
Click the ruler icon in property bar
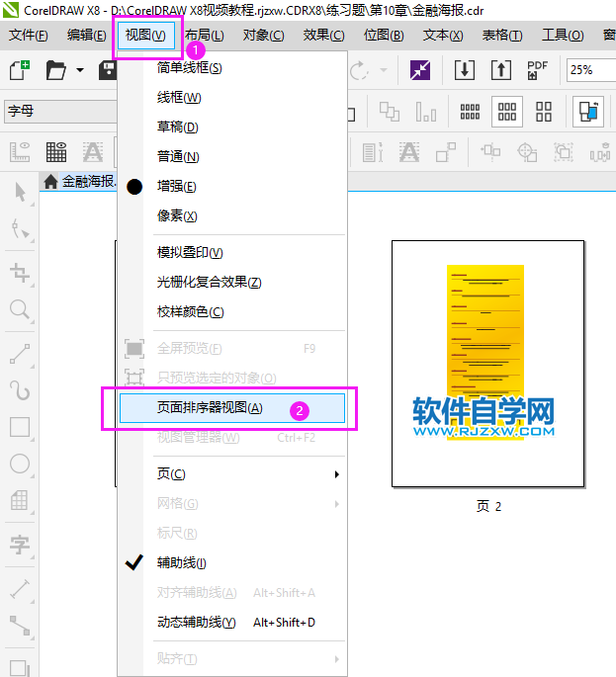pyautogui.click(x=20, y=152)
